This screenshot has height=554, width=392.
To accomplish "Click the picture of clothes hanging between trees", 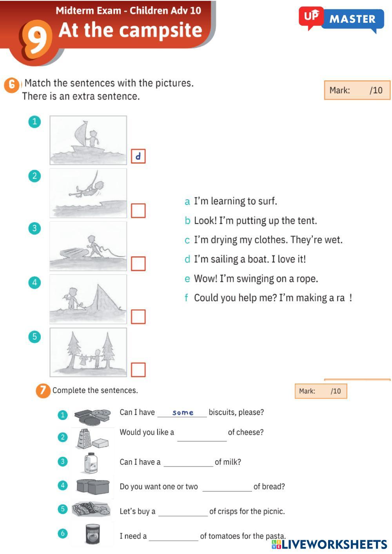I will point(88,352).
